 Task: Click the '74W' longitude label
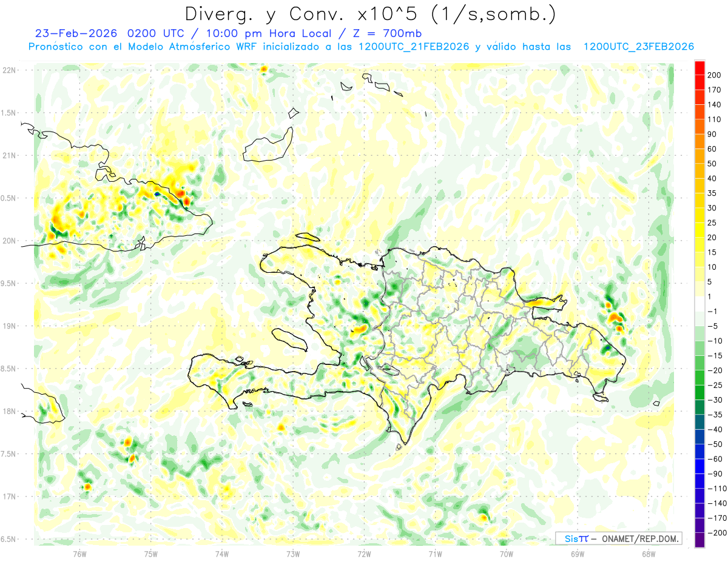click(x=221, y=554)
